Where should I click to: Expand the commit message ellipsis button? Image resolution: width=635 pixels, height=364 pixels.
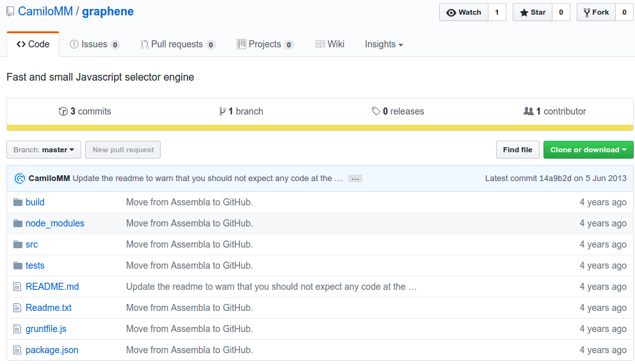tap(355, 178)
